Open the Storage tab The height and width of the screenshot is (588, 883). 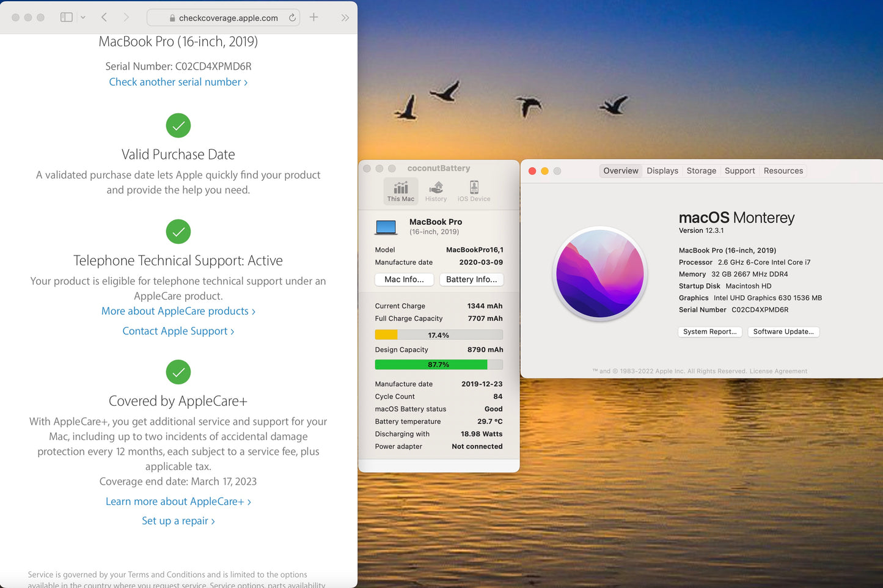(701, 171)
